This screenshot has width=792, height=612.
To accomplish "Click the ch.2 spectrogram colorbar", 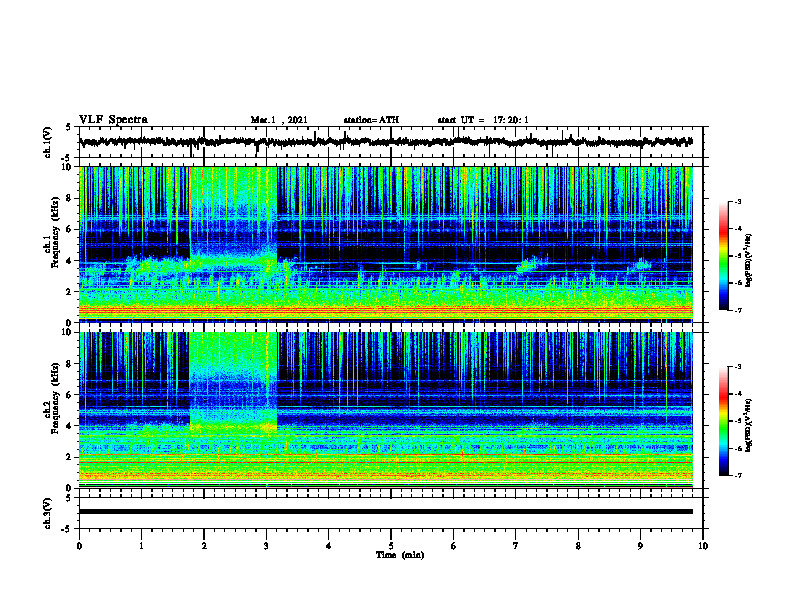I will [x=724, y=421].
